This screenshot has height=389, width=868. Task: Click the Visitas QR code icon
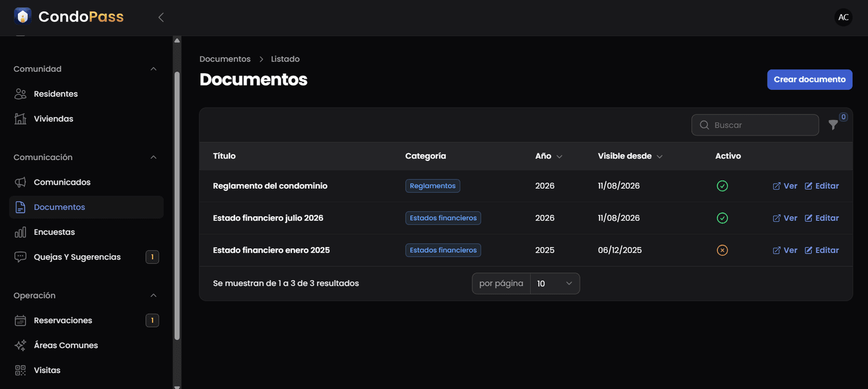pos(20,370)
